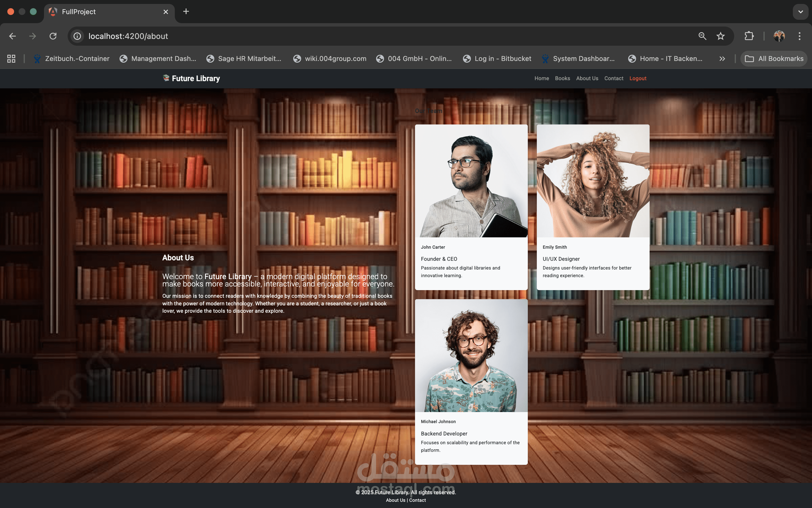Screen dimensions: 812x508
Task: Open the Chrome profile avatar
Action: (x=779, y=36)
